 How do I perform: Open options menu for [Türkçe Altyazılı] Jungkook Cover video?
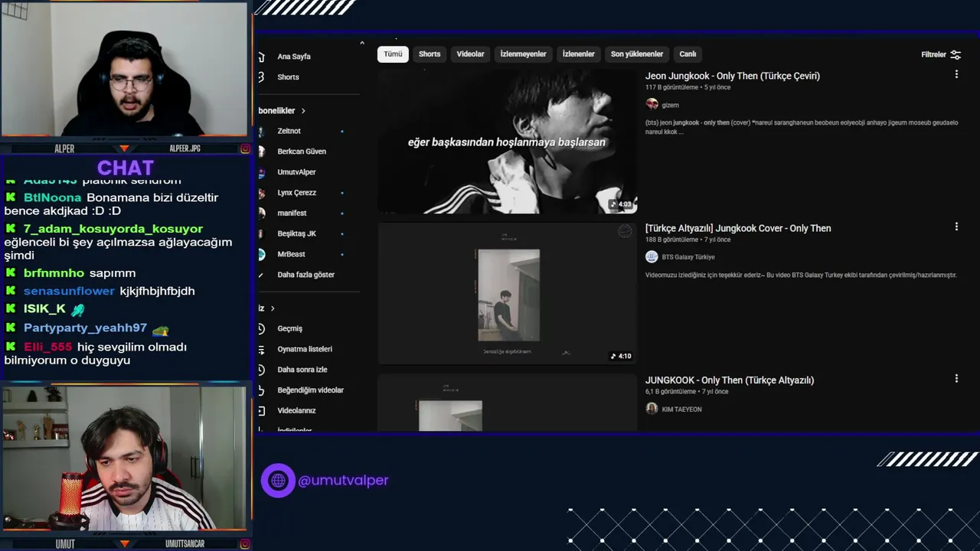[x=956, y=227]
